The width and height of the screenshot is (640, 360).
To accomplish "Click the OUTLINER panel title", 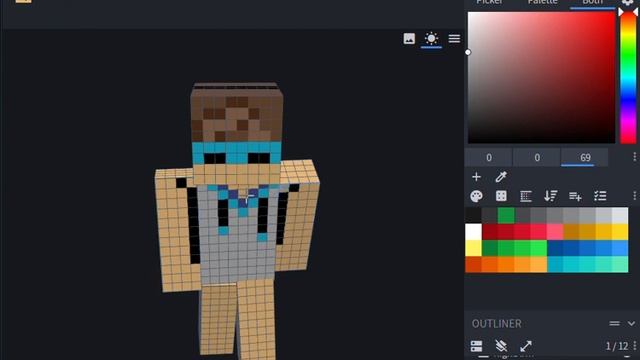I will pos(496,324).
